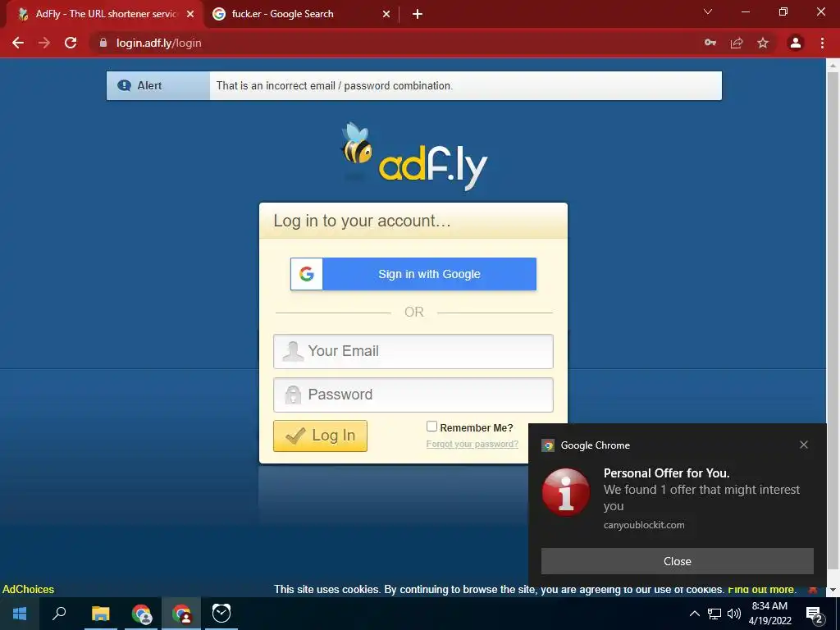Viewport: 840px width, 630px height.
Task: Open saved passwords key icon
Action: click(710, 43)
